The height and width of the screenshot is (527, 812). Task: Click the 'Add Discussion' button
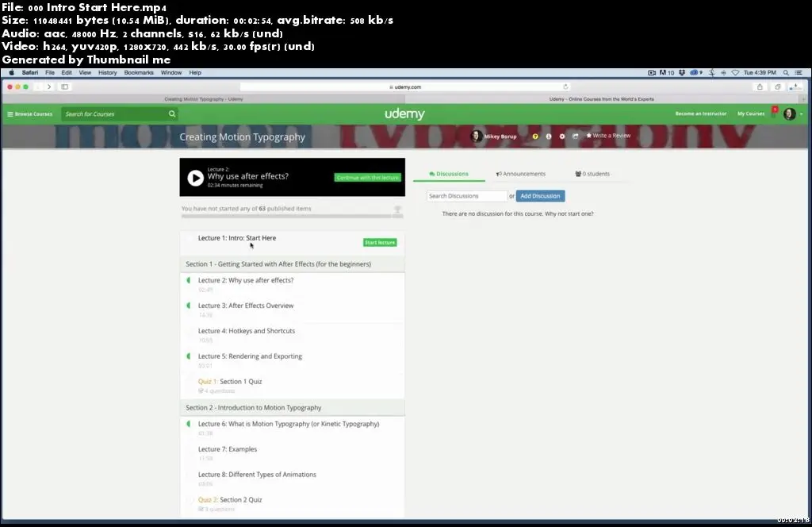pos(540,196)
